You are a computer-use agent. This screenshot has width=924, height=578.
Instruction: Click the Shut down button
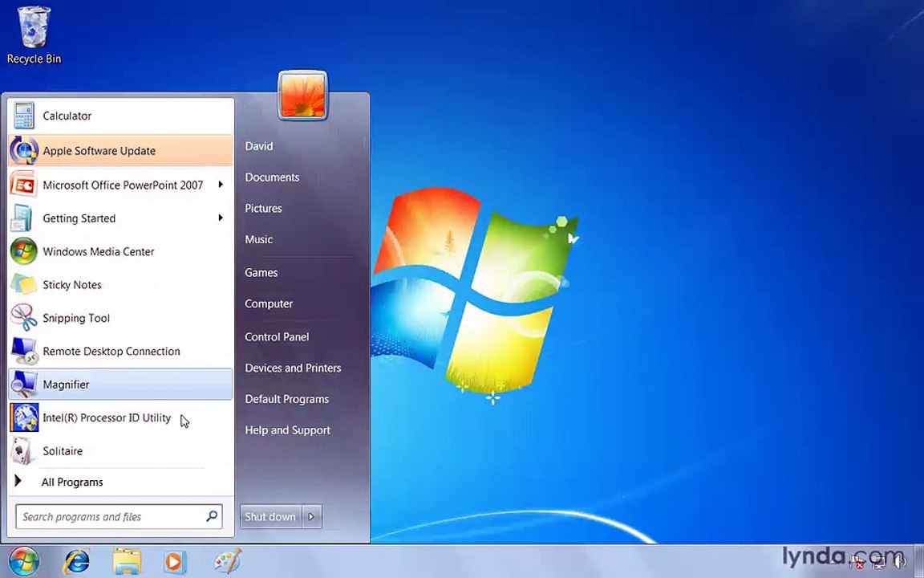(x=270, y=517)
